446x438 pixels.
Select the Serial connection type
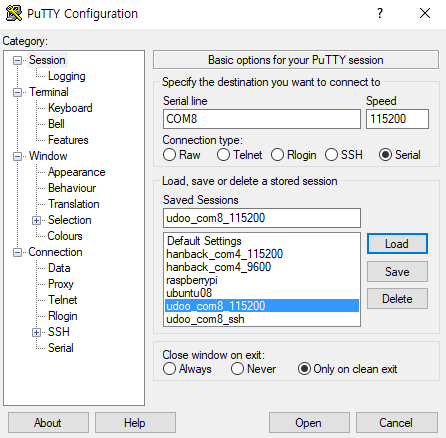399,155
